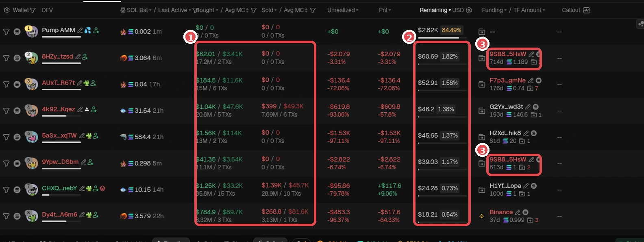Viewport: 644px width, 242px height.
Task: Click holding progress bar under CHXQ...nebY name
Action: click(x=61, y=195)
